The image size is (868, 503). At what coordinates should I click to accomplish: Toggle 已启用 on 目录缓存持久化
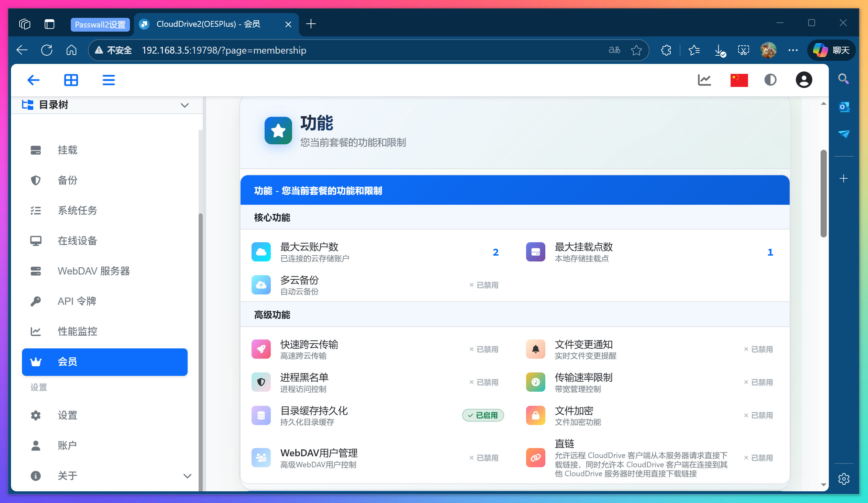[x=482, y=415]
